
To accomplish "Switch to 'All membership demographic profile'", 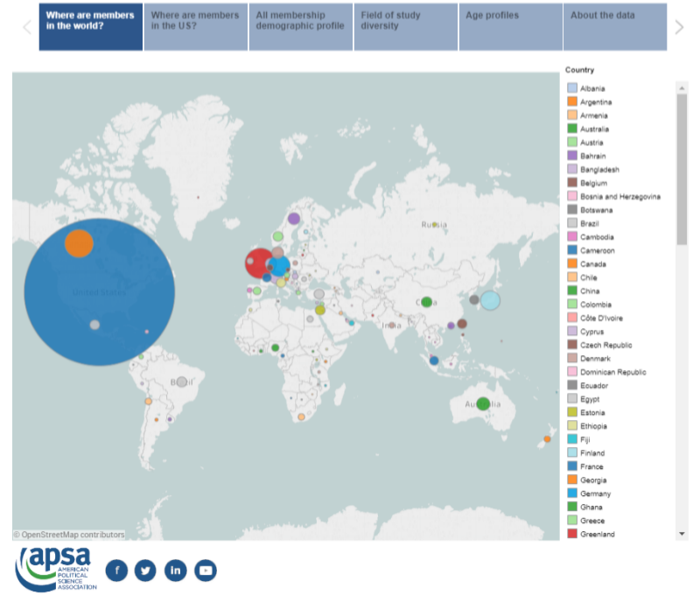I will 299,27.
